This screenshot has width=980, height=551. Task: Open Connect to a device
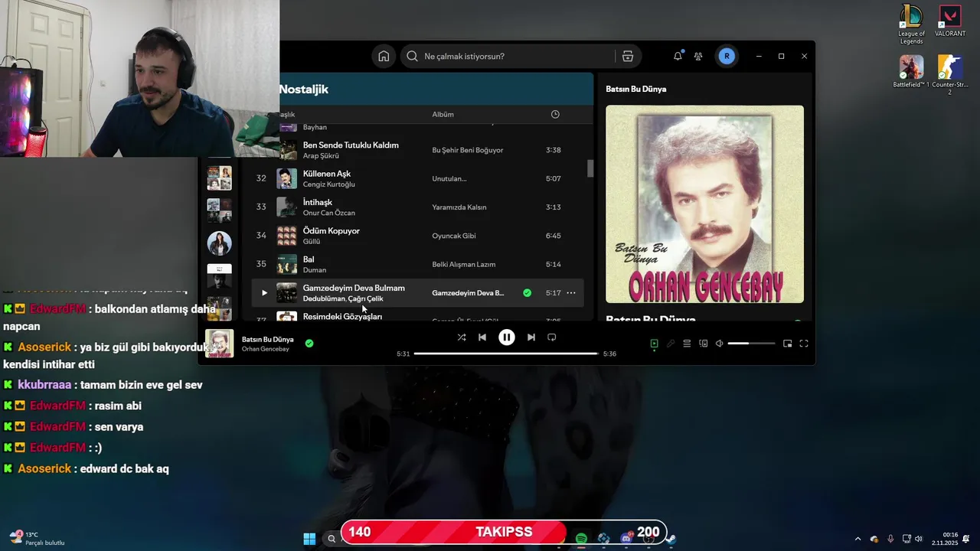click(704, 344)
